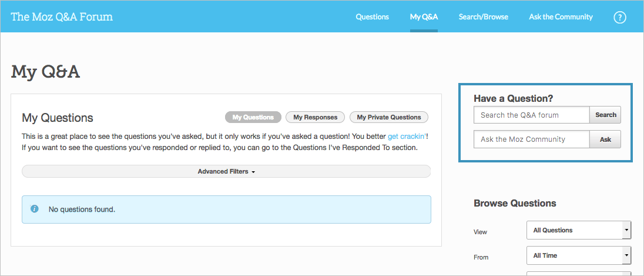This screenshot has height=276, width=644.
Task: Focus the Ask the Moz Community field
Action: point(531,139)
